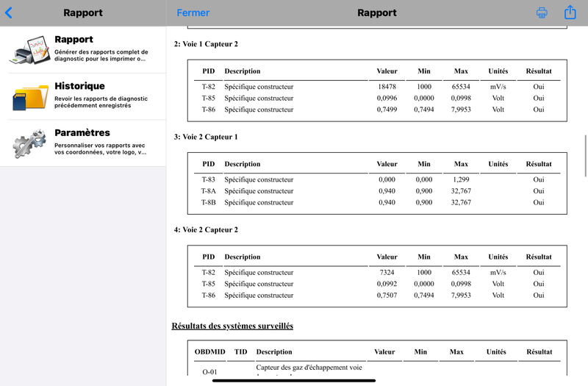Image resolution: width=588 pixels, height=386 pixels.
Task: Print the report via printer icon
Action: [542, 12]
